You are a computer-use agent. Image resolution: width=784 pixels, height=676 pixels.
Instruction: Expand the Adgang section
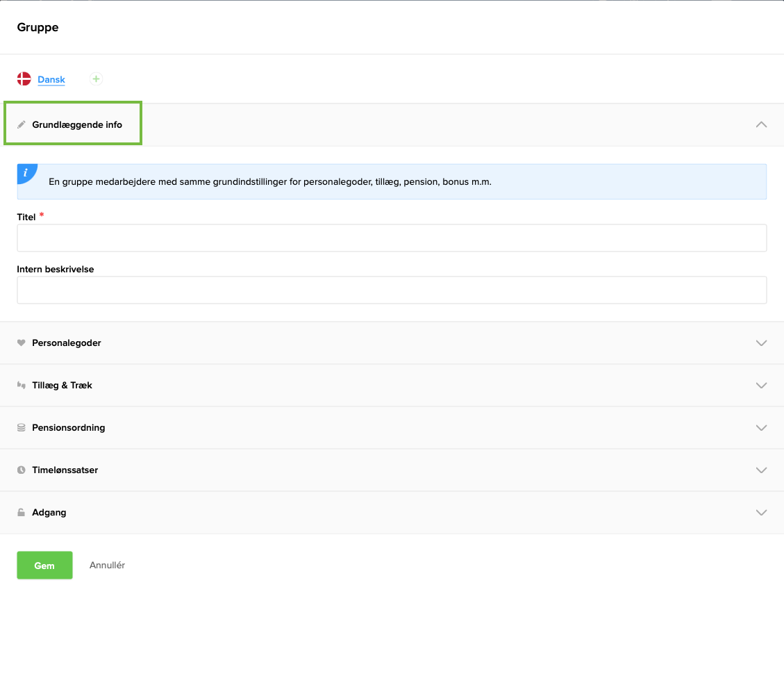pyautogui.click(x=761, y=512)
